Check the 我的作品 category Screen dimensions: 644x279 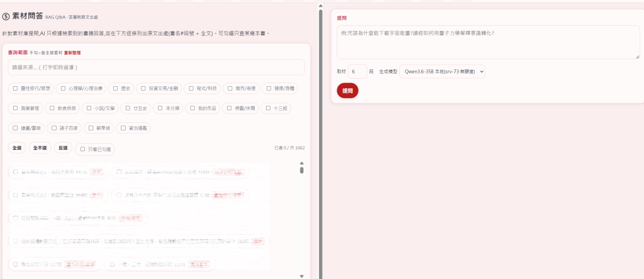pyautogui.click(x=192, y=108)
